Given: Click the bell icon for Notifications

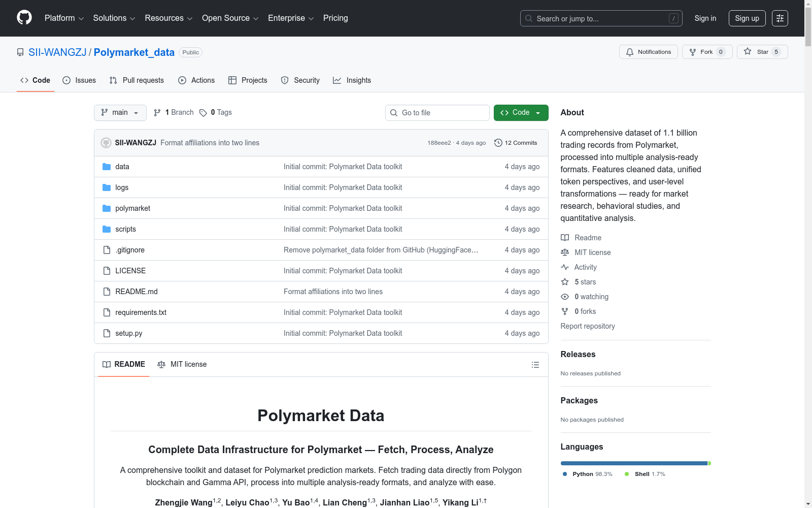Looking at the screenshot, I should pyautogui.click(x=630, y=52).
